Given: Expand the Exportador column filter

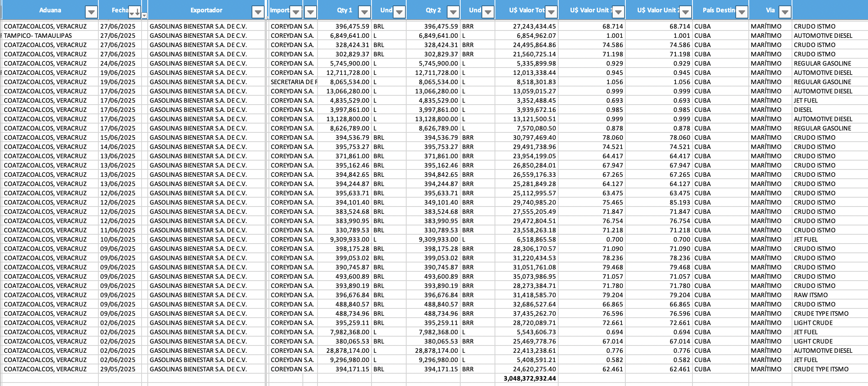Looking at the screenshot, I should (258, 12).
